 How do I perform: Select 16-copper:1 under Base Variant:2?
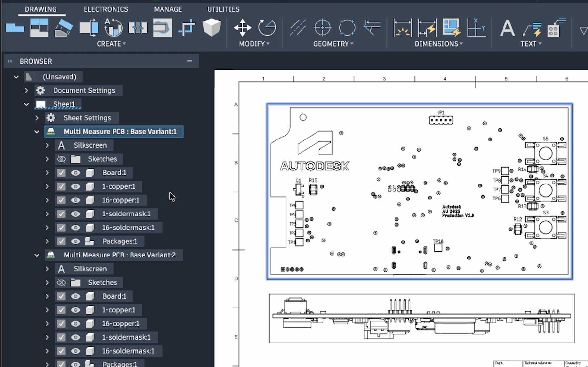(121, 324)
